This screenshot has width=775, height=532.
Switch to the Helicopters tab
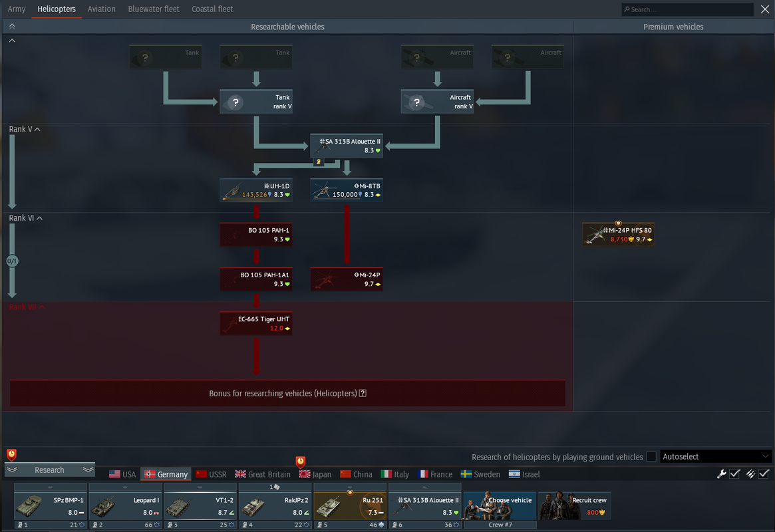click(57, 9)
